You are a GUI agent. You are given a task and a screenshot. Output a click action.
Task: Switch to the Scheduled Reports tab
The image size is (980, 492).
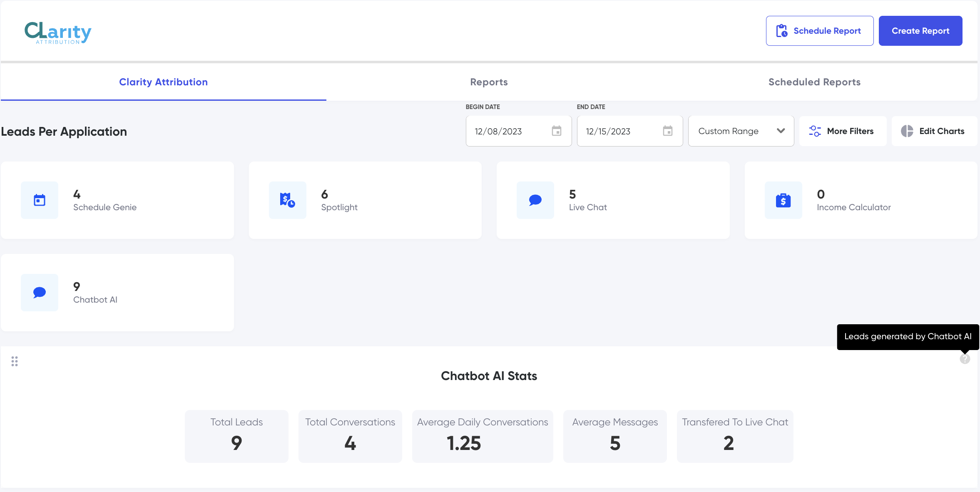pyautogui.click(x=814, y=82)
